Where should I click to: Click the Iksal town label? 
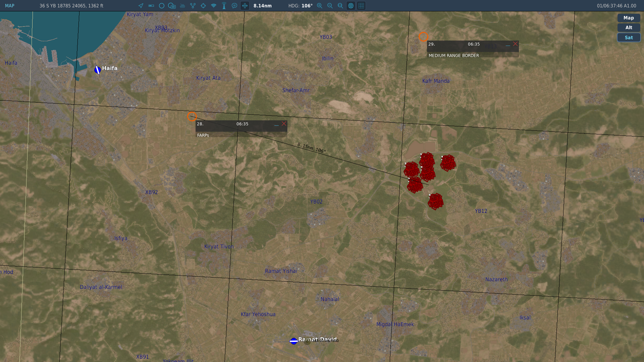(x=525, y=318)
